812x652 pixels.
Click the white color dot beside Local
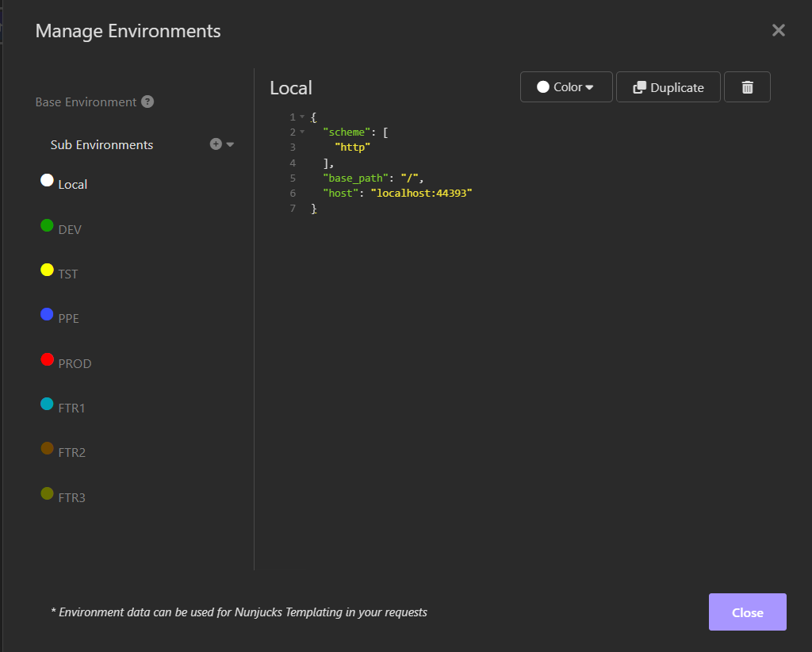[x=46, y=179]
